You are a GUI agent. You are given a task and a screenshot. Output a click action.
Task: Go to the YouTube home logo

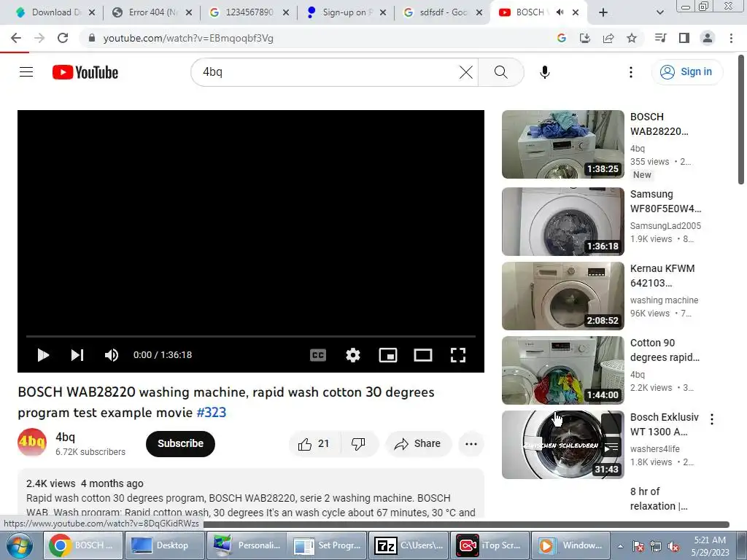[x=85, y=72]
